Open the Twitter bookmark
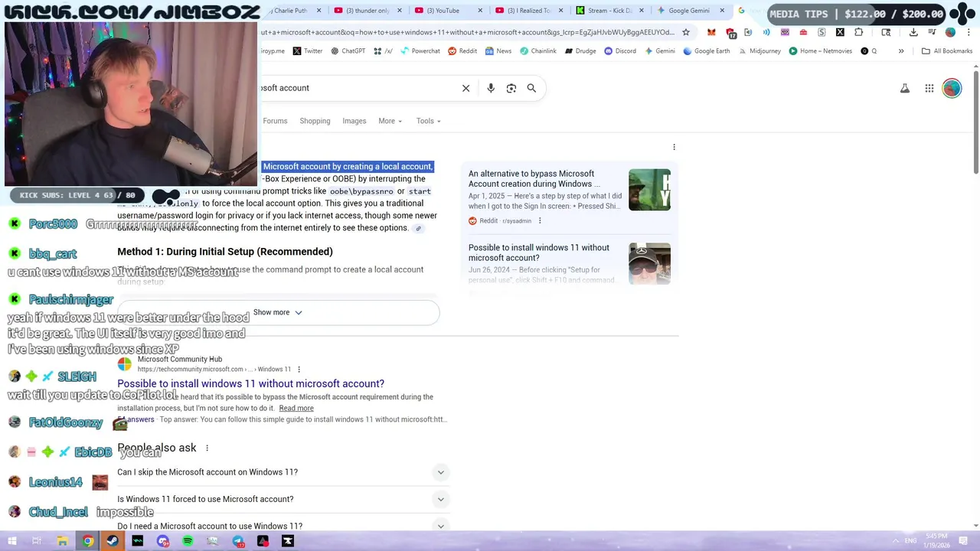The height and width of the screenshot is (551, 980). (308, 51)
